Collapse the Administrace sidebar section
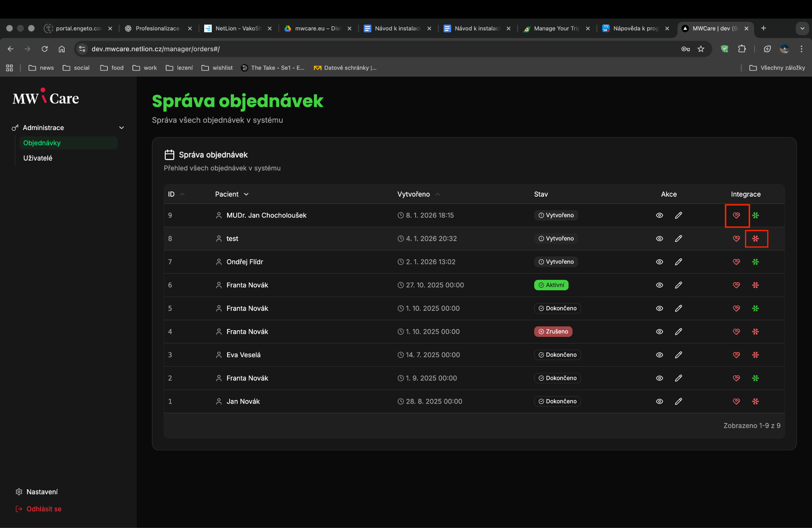The width and height of the screenshot is (812, 528). [x=121, y=128]
